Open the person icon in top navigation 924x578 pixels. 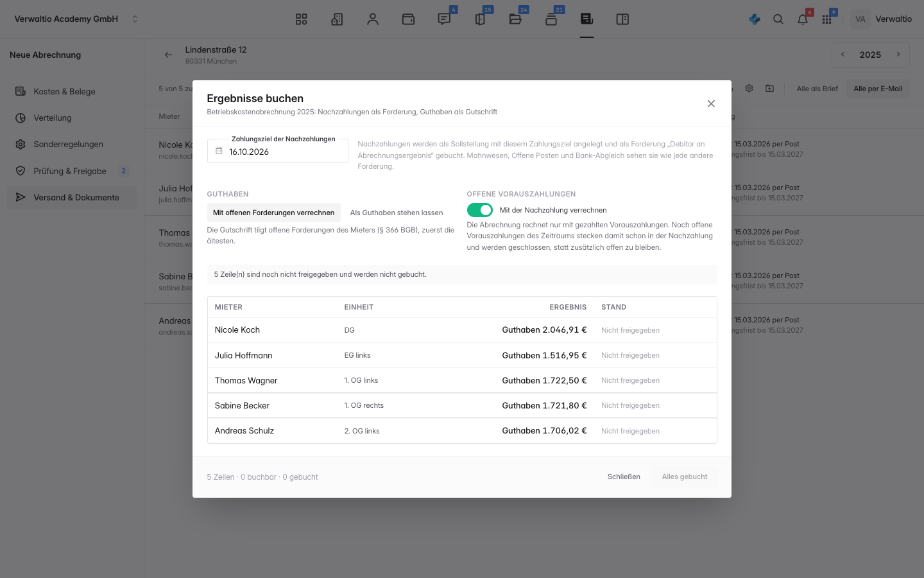pyautogui.click(x=373, y=19)
